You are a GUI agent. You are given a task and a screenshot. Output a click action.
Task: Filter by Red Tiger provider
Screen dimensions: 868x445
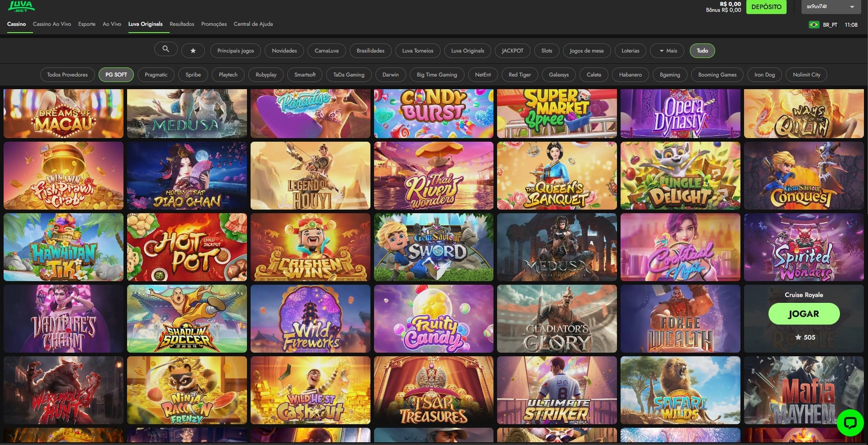point(520,75)
